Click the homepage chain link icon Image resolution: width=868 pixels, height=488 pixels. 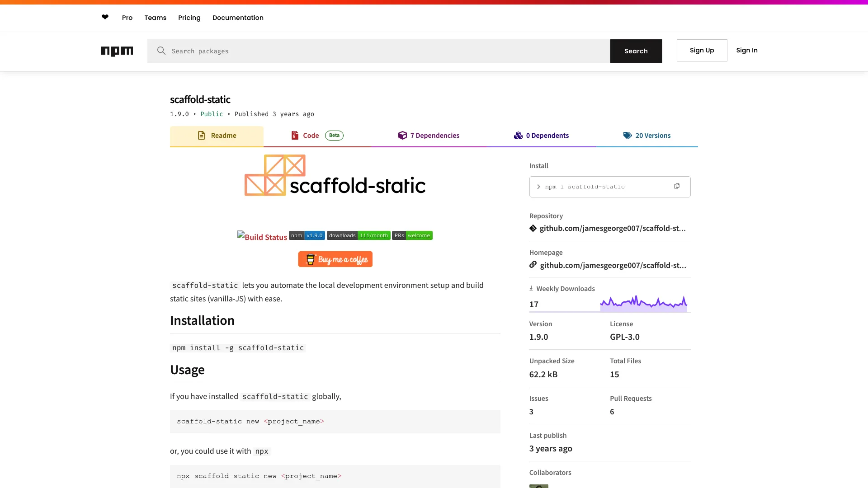tap(533, 264)
